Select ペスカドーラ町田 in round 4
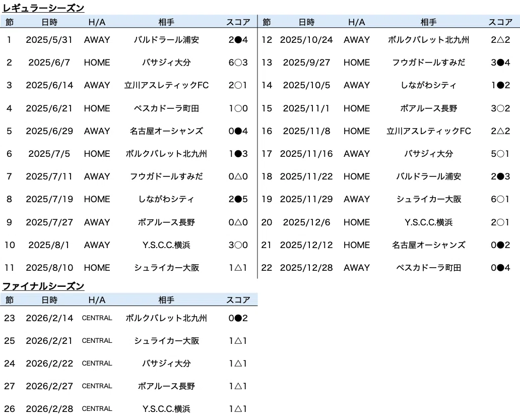 [166, 108]
